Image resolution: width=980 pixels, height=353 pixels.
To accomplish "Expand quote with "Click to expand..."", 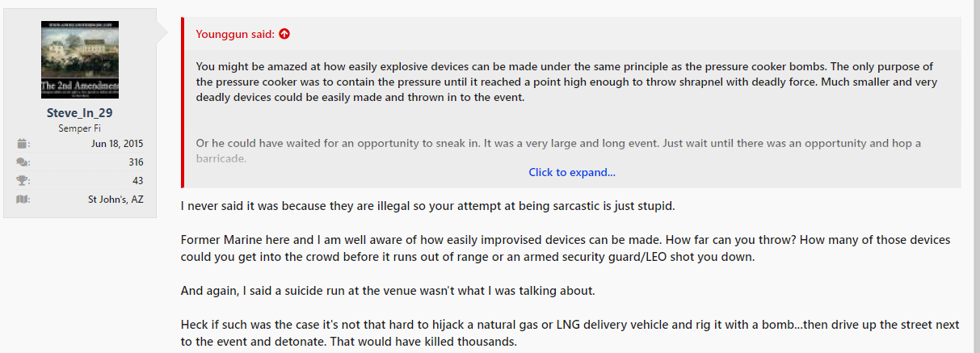I will (x=571, y=172).
